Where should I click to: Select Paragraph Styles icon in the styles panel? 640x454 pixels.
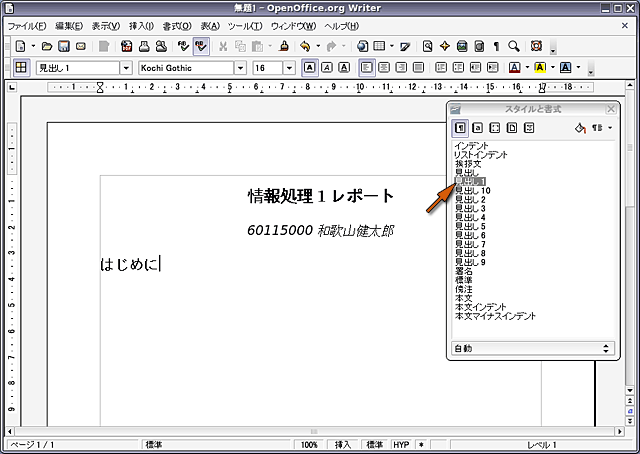(x=461, y=128)
